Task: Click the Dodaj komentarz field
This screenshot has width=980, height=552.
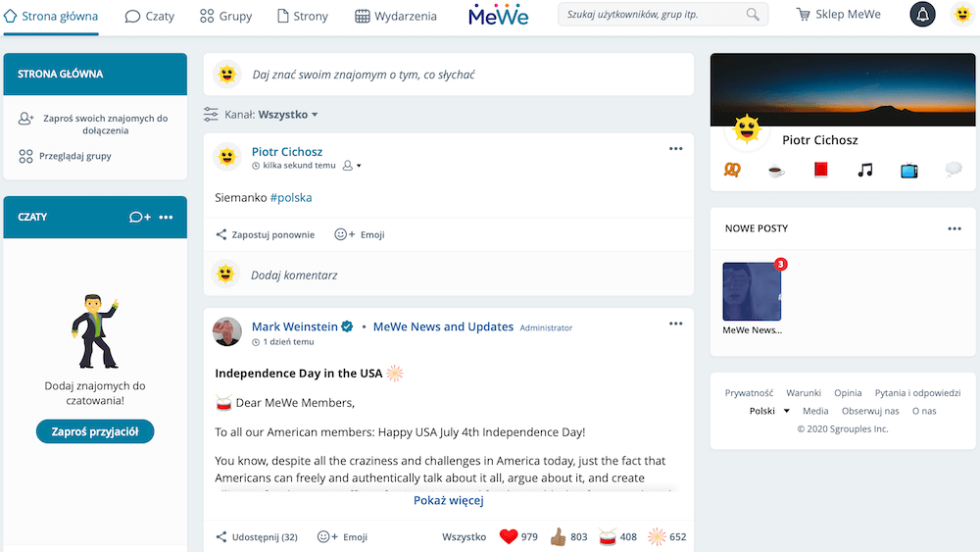Action: [x=448, y=275]
